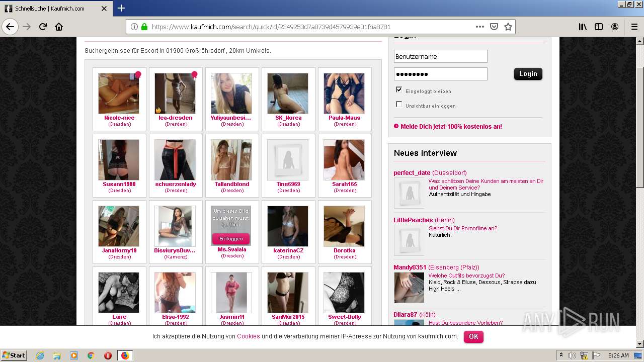The image size is (644, 362).
Task: Uncheck Eingeloggt bleiben checkbox
Action: [x=399, y=89]
